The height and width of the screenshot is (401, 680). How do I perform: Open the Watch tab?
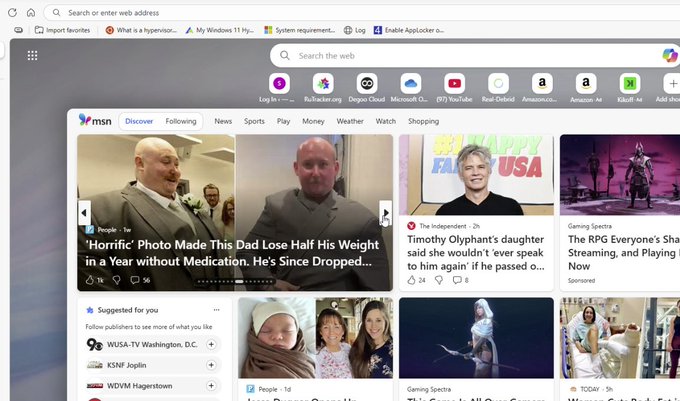point(386,121)
